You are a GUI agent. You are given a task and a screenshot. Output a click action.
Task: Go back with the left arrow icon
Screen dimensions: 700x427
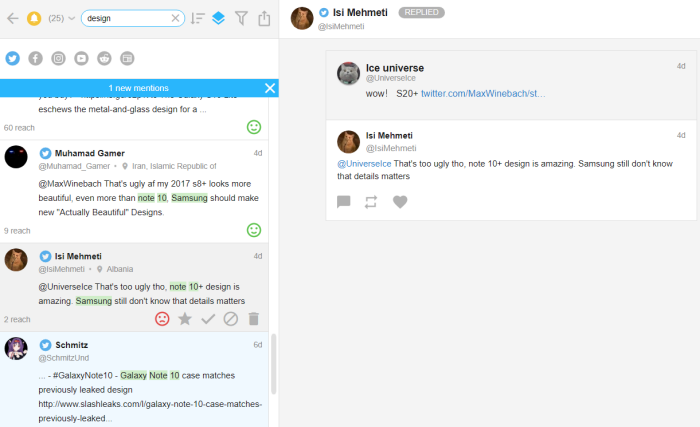pyautogui.click(x=13, y=18)
